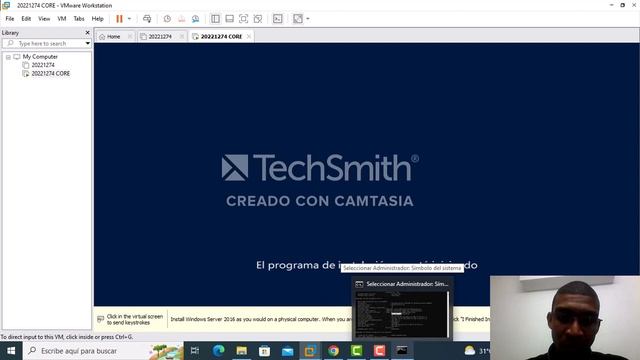The image size is (640, 360).
Task: Close the 20221274 CORE tab
Action: point(249,36)
